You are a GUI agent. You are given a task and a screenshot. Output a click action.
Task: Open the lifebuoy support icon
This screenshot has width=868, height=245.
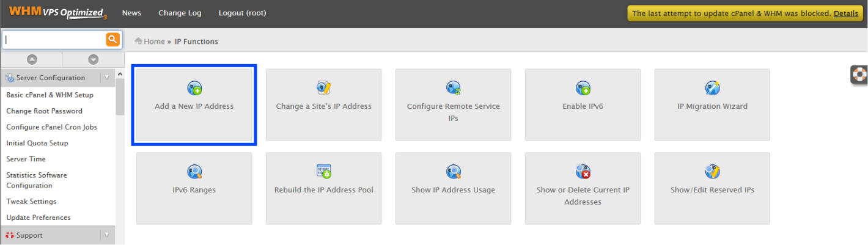coord(860,75)
